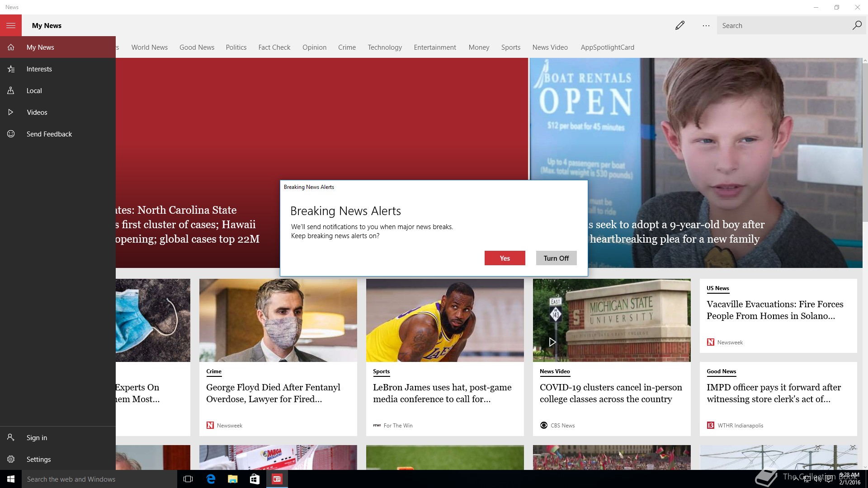The height and width of the screenshot is (488, 868).
Task: Click Sports category label on LeBron card
Action: (381, 371)
